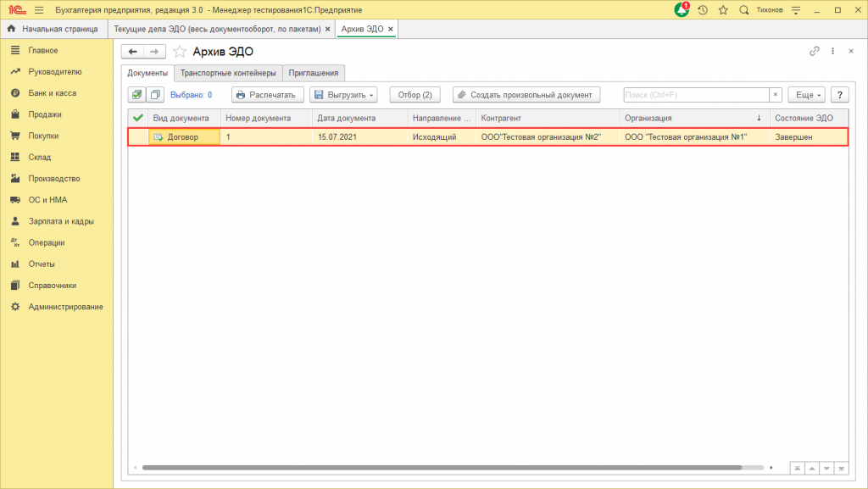Click the Отчеты bar chart icon

[15, 264]
